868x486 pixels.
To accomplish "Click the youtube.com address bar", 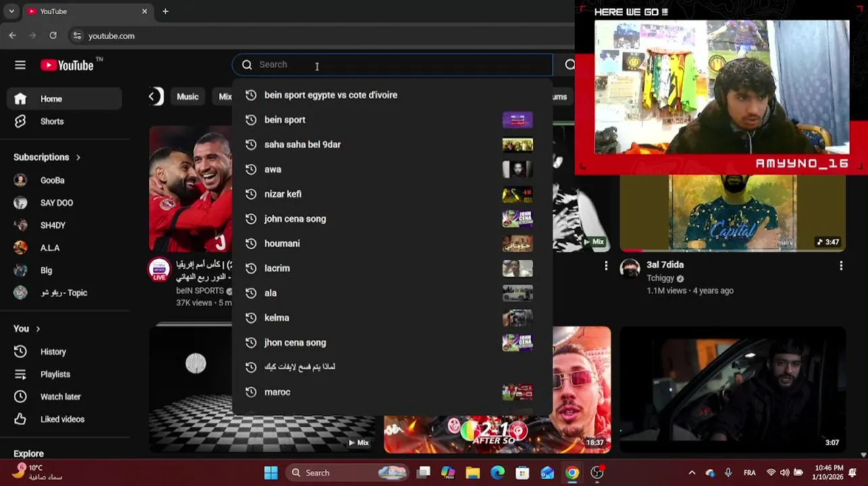I will tap(111, 36).
